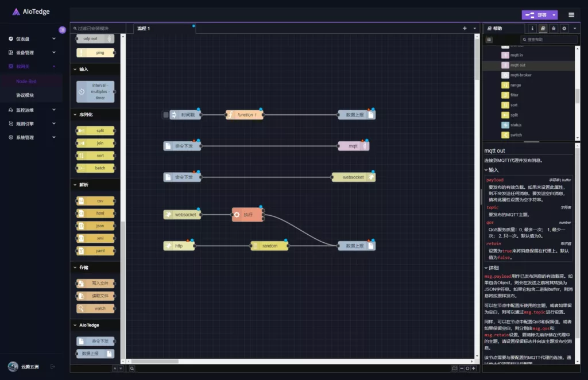Screen dimensions: 588x380
Task: Zoom out the canvas with minus icon
Action: pyautogui.click(x=462, y=369)
